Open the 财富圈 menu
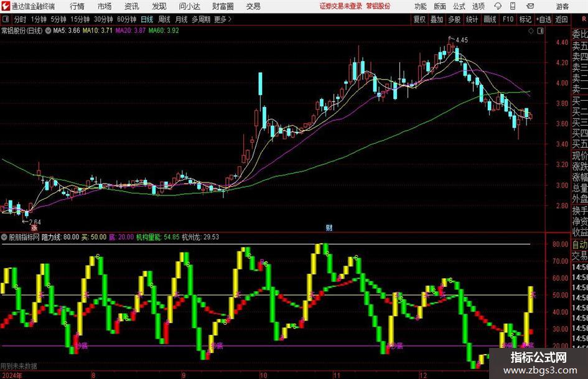The height and width of the screenshot is (379, 588). click(223, 6)
